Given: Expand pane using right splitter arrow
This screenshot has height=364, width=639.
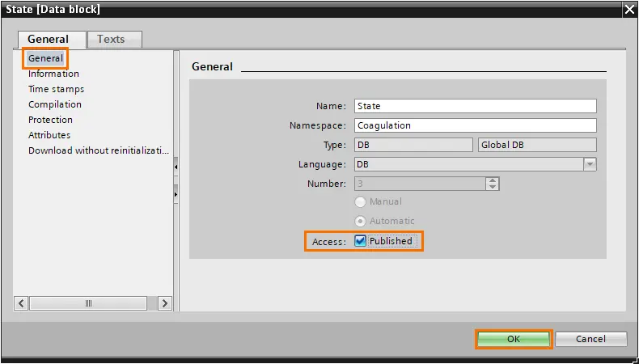Looking at the screenshot, I should [x=176, y=194].
